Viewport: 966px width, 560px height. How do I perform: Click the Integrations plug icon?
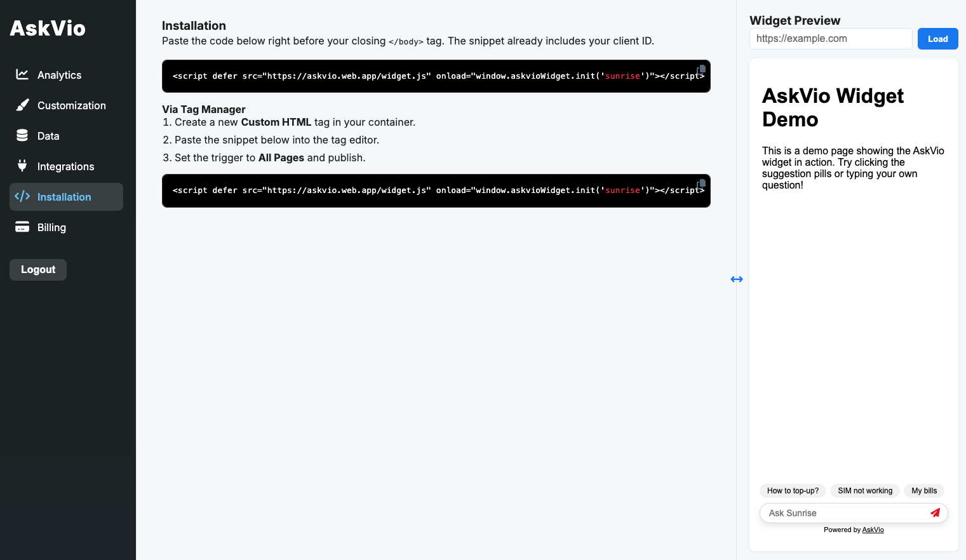point(22,166)
